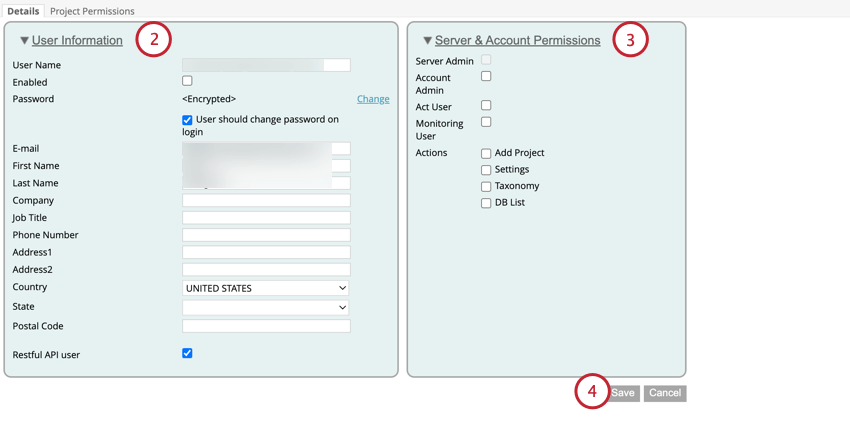Enable the Account Admin checkbox
Screen dimensions: 850x425
point(486,76)
